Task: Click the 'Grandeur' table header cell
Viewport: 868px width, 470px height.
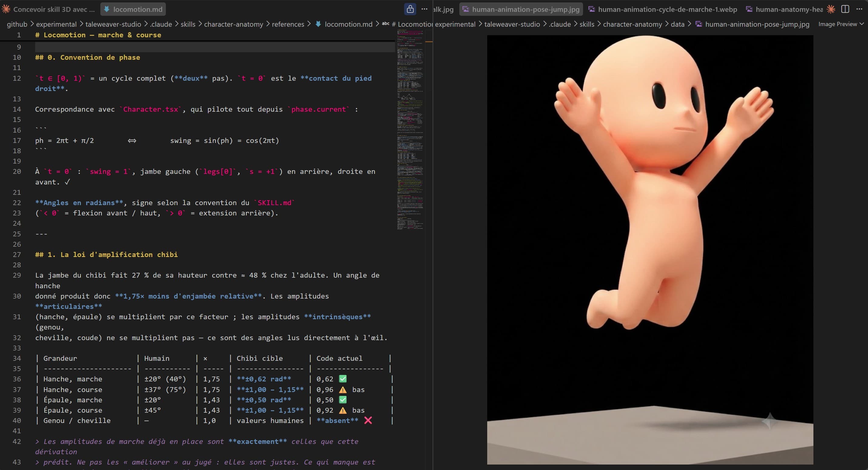Action: (x=60, y=358)
